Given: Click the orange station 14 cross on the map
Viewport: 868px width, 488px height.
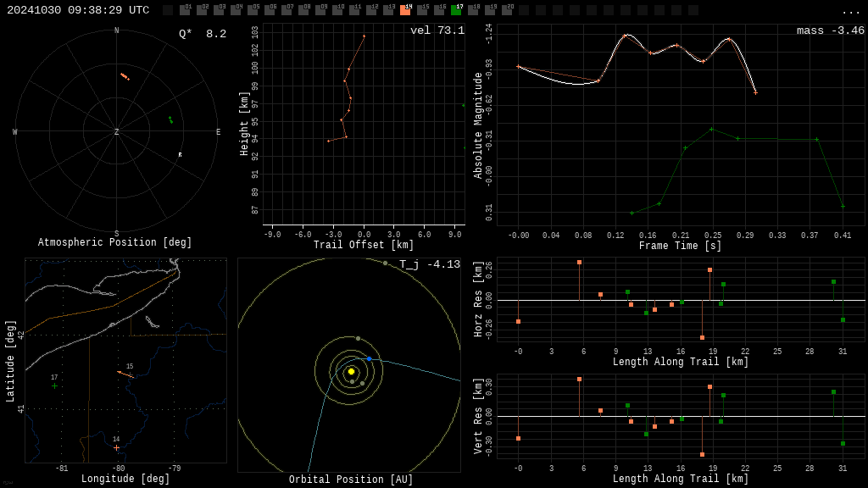Looking at the screenshot, I should tap(116, 447).
